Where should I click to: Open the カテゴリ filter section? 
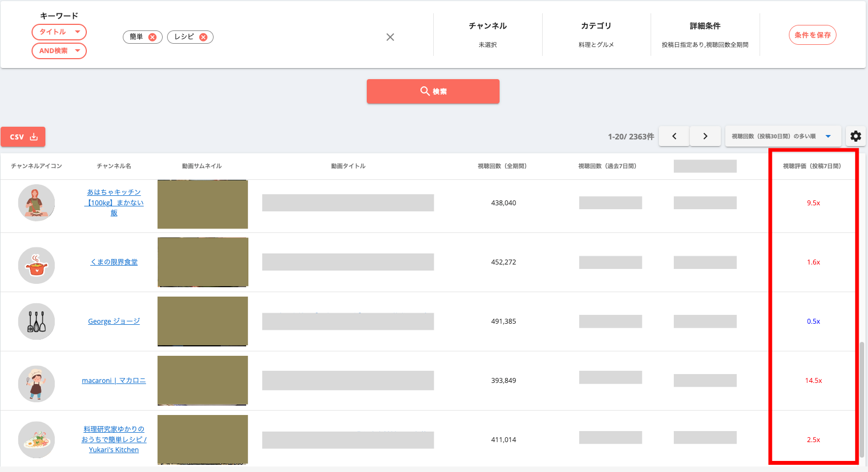click(x=596, y=34)
